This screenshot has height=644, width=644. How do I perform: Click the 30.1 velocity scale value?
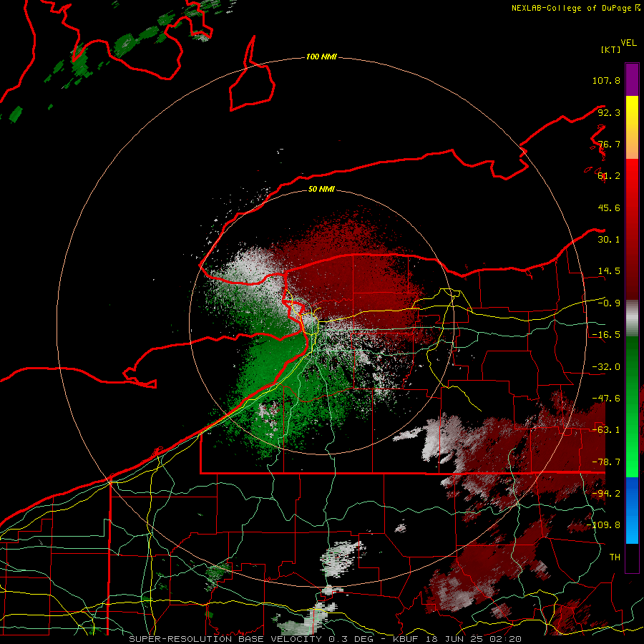(609, 240)
